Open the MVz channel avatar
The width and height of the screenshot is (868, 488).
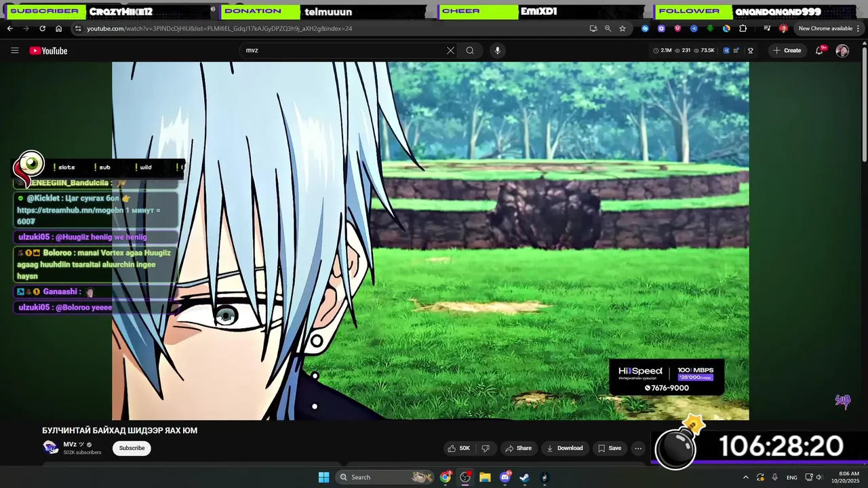pyautogui.click(x=51, y=447)
